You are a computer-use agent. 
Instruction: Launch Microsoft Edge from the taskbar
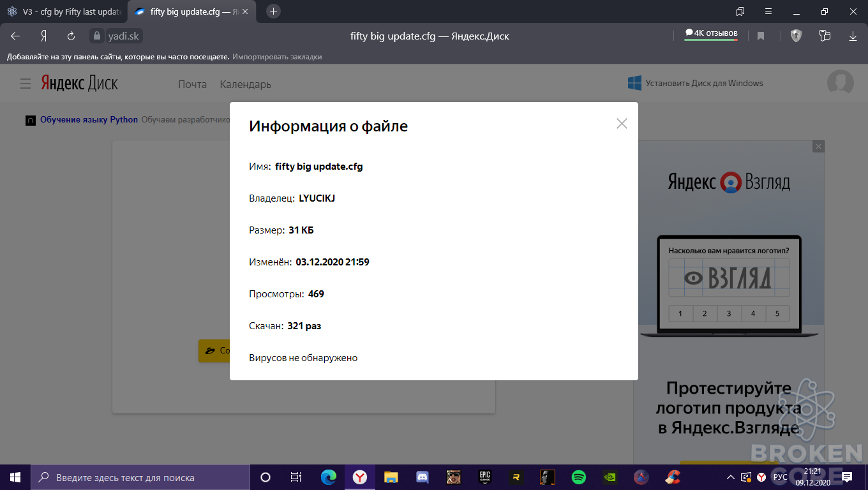(x=328, y=477)
